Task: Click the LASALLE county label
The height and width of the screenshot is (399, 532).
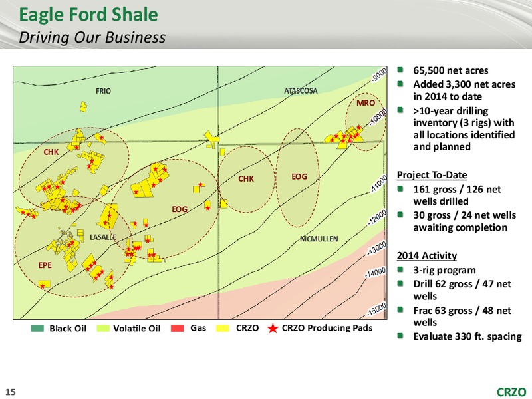Action: coord(103,237)
